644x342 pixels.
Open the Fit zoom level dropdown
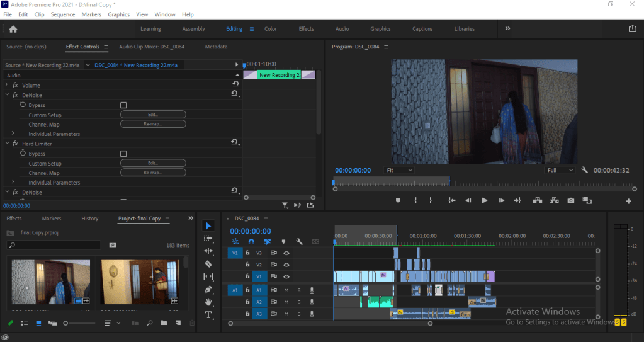tap(399, 170)
